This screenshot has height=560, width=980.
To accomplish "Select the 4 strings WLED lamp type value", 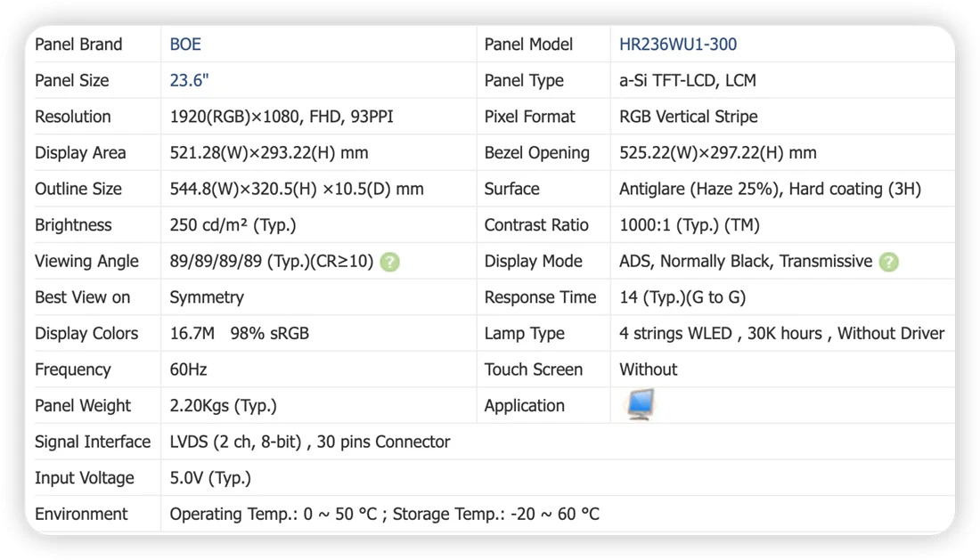I will pyautogui.click(x=781, y=334).
